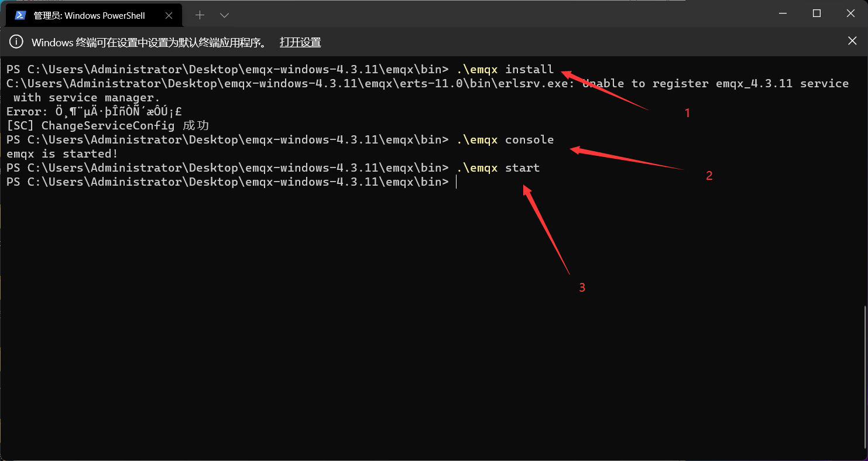Screen dimensions: 868x461
Task: Click the notification text about default terminal app
Action: [149, 42]
